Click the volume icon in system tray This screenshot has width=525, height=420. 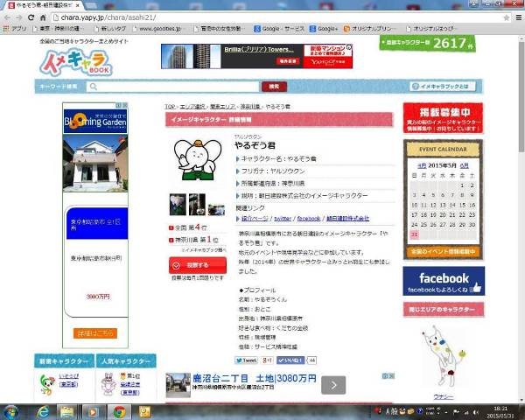pyautogui.click(x=476, y=412)
